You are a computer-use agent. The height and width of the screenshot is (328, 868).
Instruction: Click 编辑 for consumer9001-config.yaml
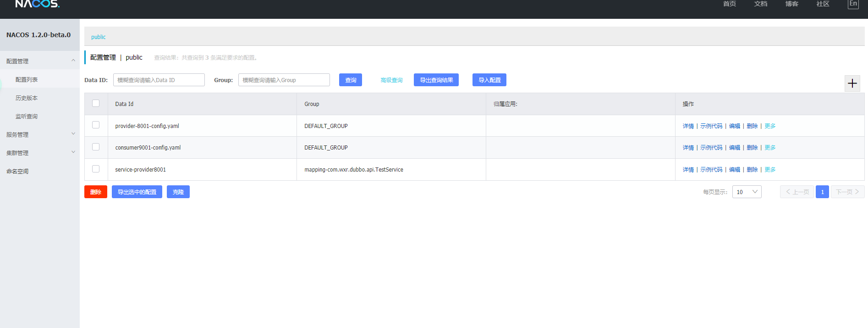coord(735,147)
